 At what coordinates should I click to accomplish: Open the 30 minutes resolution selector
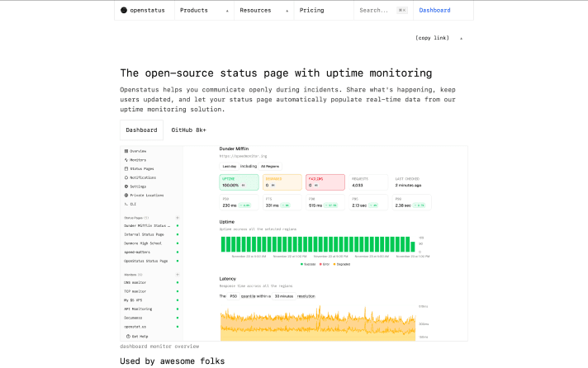pyautogui.click(x=284, y=296)
